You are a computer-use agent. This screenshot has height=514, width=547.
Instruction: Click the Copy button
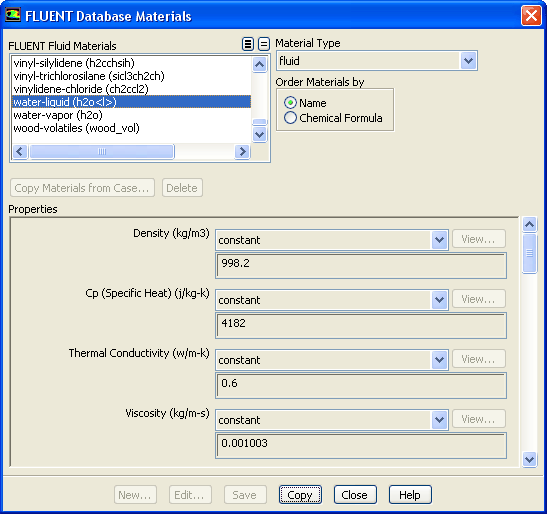click(300, 495)
